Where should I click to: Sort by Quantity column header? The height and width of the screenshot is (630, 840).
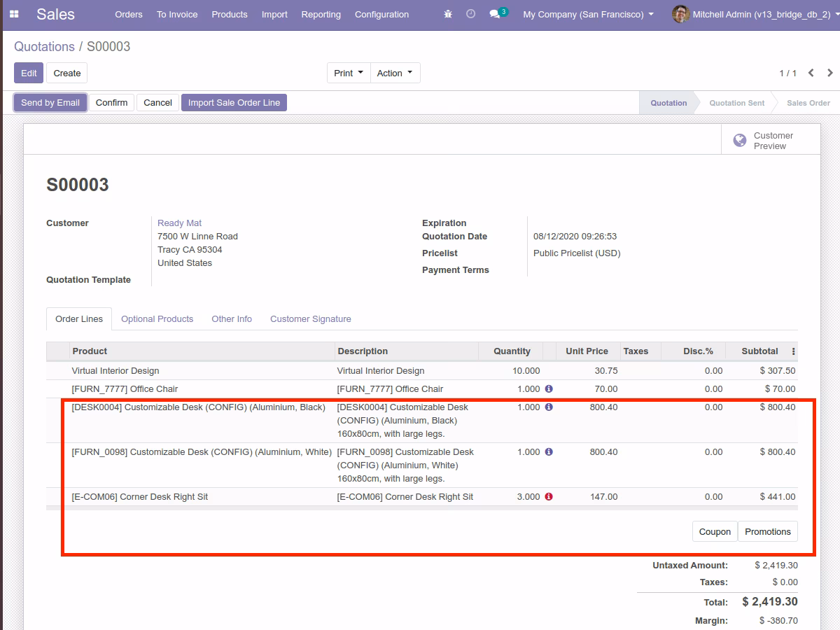512,351
